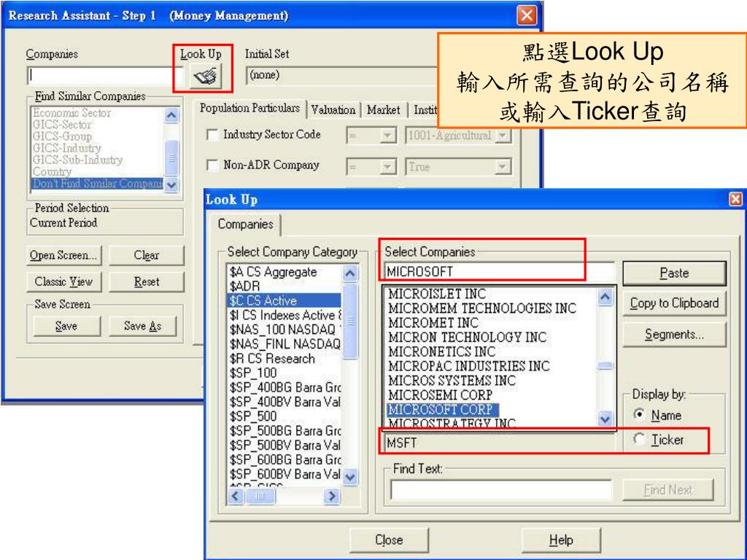Close the Research Assistant window
The height and width of the screenshot is (560, 747).
527,16
